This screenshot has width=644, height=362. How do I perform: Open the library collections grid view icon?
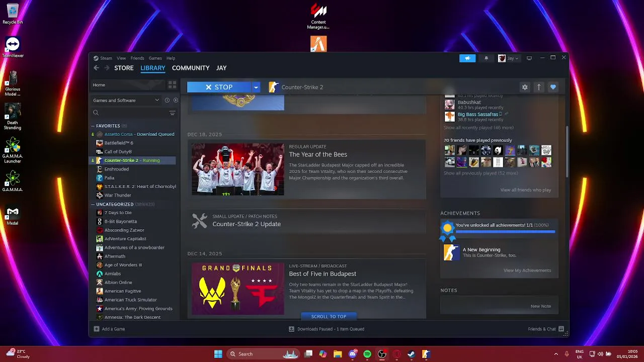pyautogui.click(x=172, y=85)
